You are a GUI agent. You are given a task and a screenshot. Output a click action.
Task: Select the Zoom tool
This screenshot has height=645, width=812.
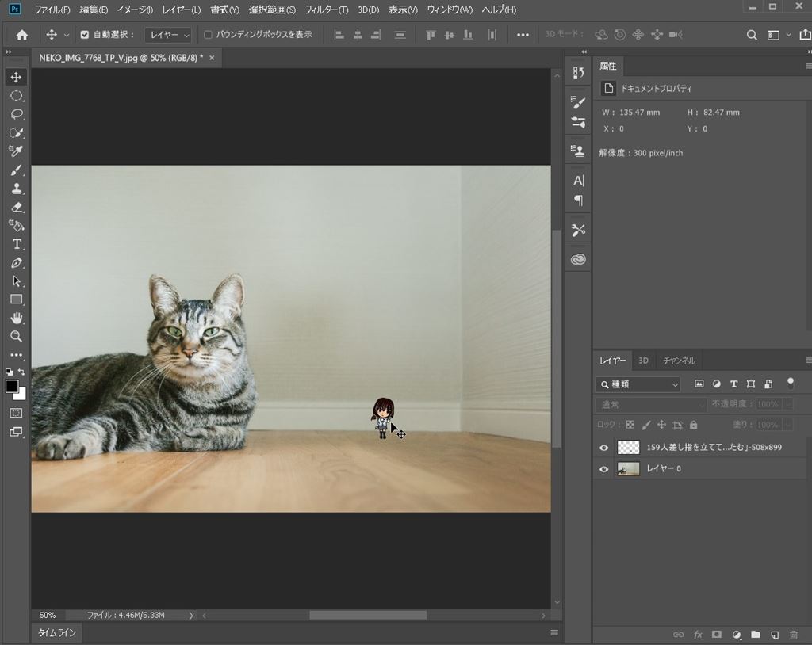[16, 337]
